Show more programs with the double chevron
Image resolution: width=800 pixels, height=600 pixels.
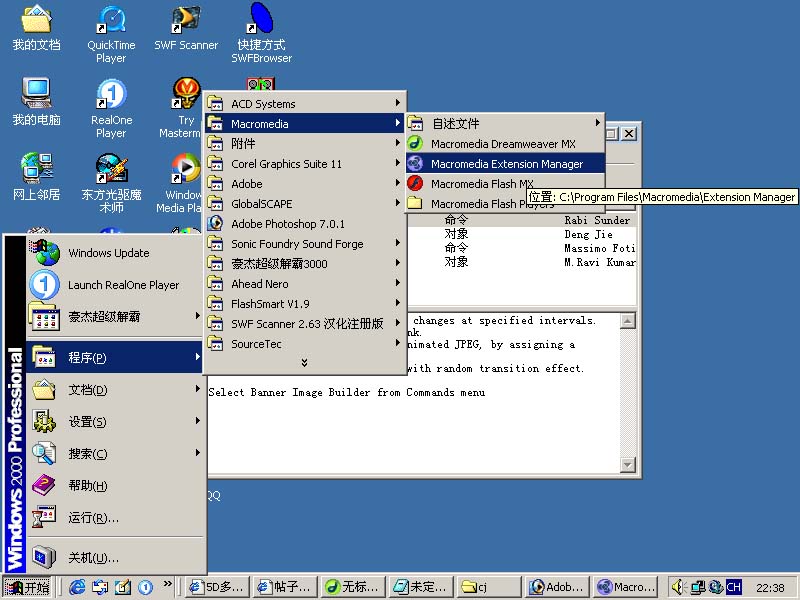pyautogui.click(x=305, y=362)
